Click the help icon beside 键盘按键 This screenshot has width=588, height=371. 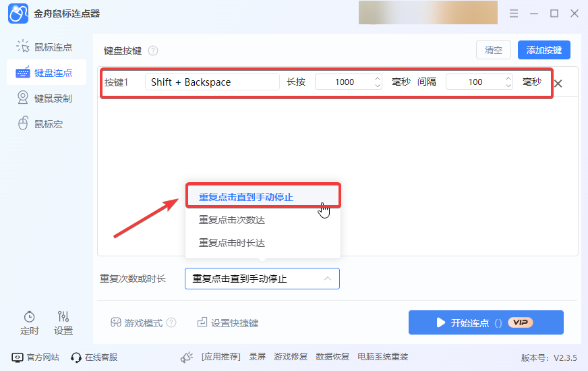(153, 51)
